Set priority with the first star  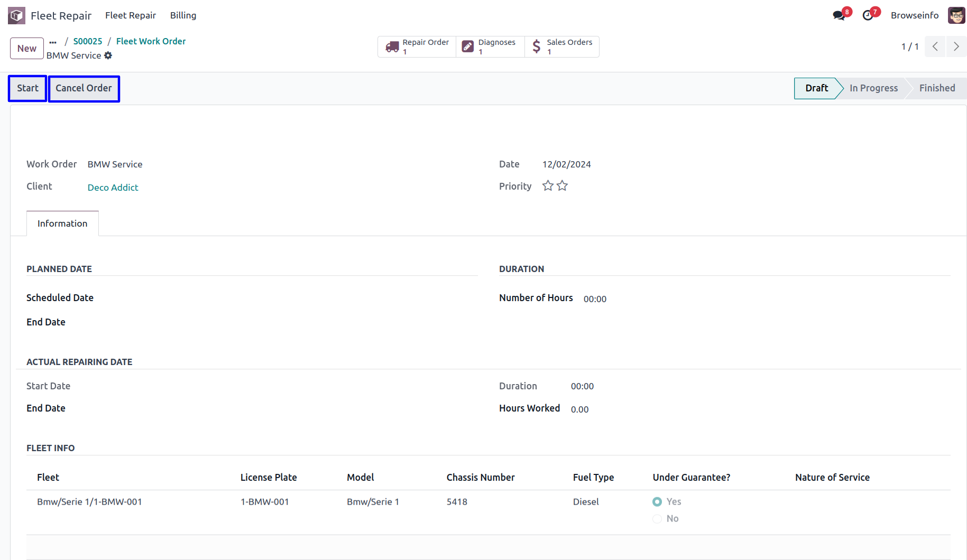548,186
